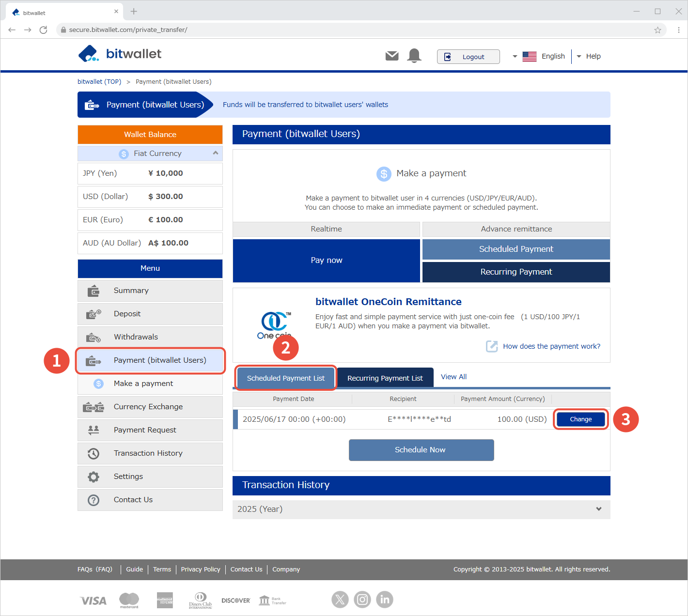Open the Privacy Policy footer link
Viewport: 688px width, 616px height.
tap(201, 570)
